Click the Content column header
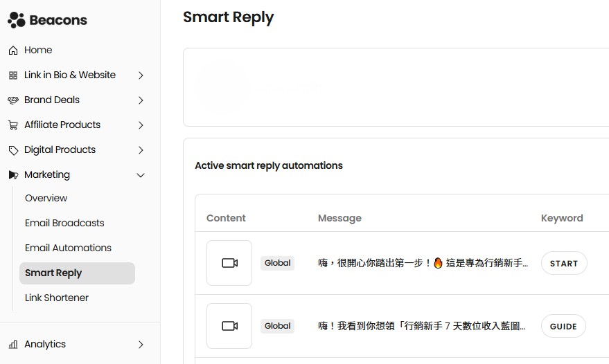Screen dimensions: 609x364 click(x=226, y=218)
